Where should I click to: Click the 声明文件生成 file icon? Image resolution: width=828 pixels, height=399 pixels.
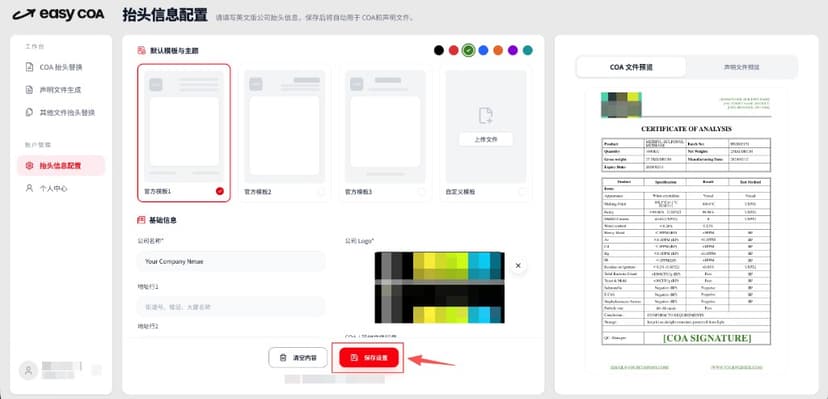coord(30,90)
